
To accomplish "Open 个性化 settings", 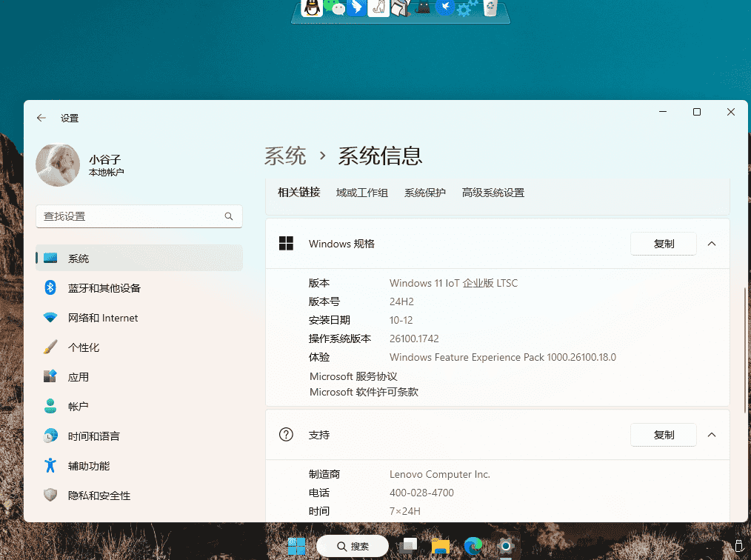I will click(139, 347).
